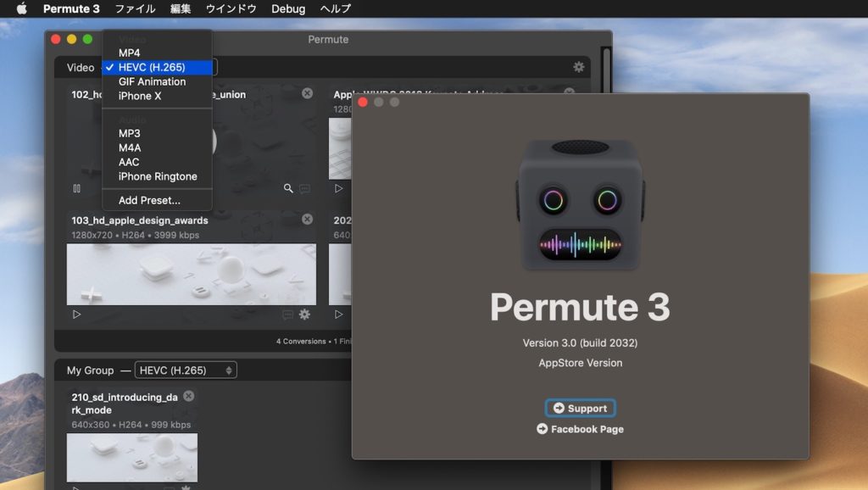Open the ファイル menu
Screen dimensions: 868x490
click(133, 9)
